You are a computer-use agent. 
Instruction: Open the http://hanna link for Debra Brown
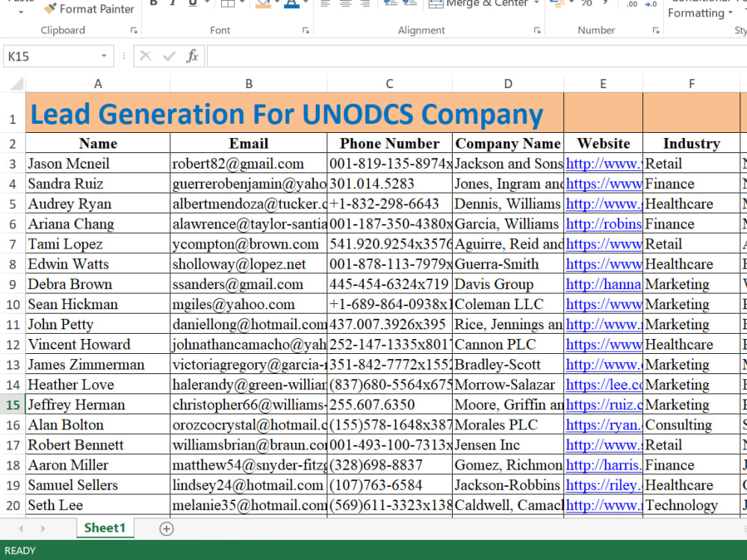pos(604,284)
